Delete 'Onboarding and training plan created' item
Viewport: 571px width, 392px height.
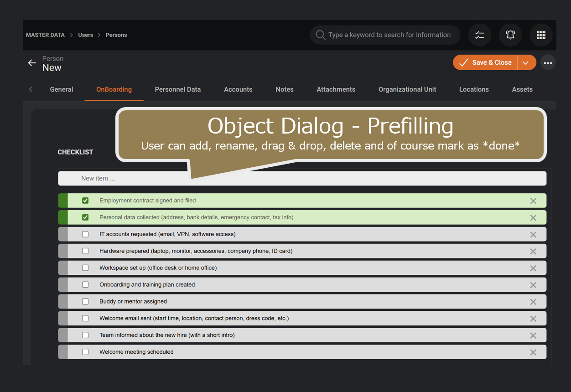533,285
